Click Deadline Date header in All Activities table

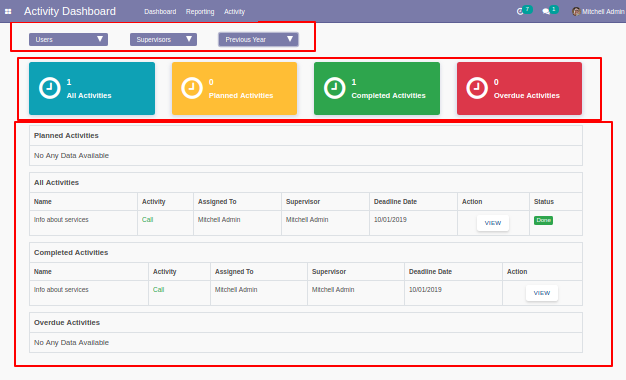(x=395, y=202)
